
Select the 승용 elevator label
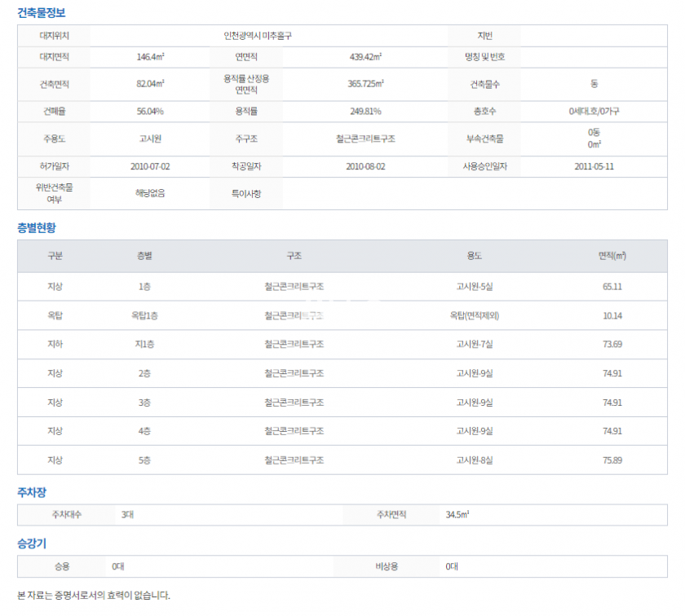[x=62, y=566]
